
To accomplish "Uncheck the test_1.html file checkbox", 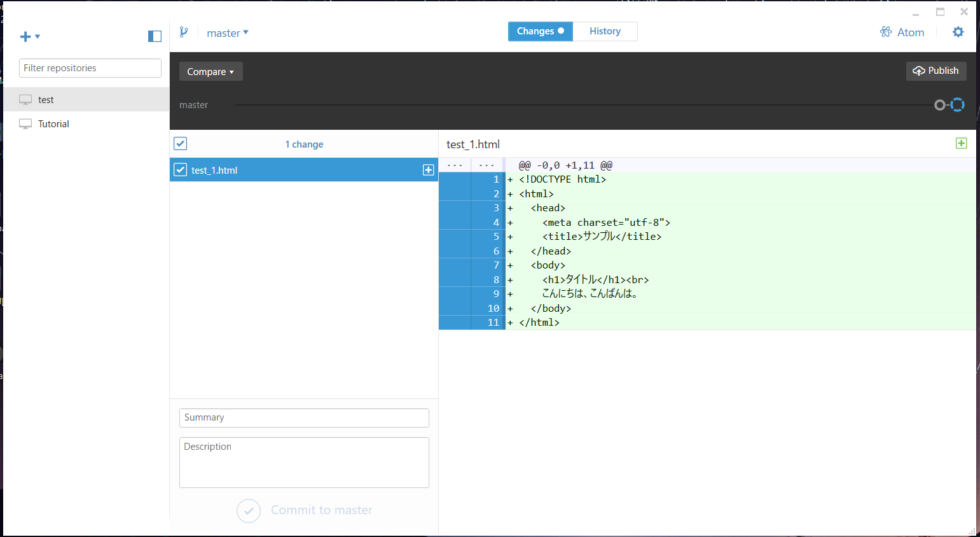I will [181, 170].
